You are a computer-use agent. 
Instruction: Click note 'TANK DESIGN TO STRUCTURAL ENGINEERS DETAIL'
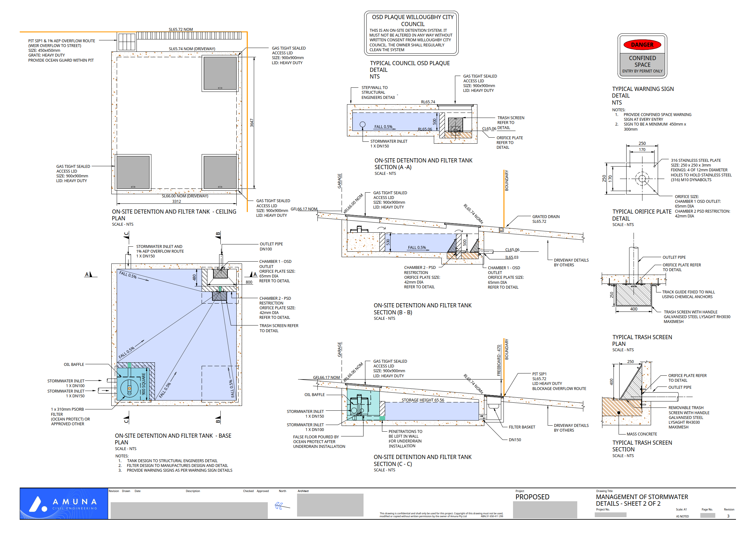click(172, 461)
